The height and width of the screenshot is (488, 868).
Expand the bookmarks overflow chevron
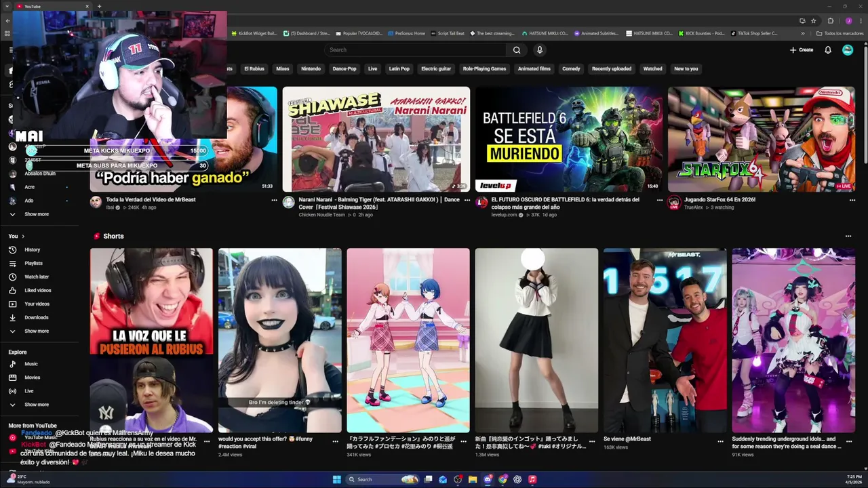[803, 33]
